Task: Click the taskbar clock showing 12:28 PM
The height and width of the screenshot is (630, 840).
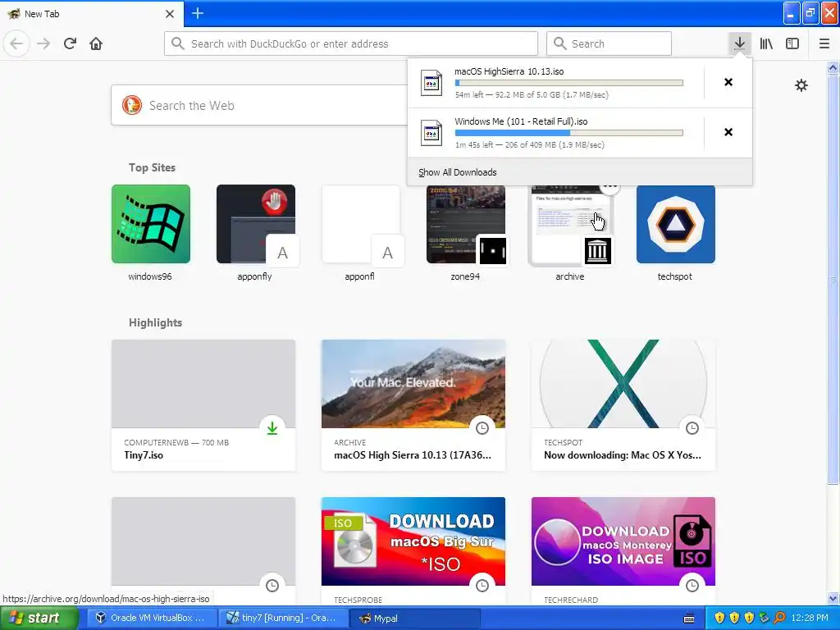Action: coord(810,618)
